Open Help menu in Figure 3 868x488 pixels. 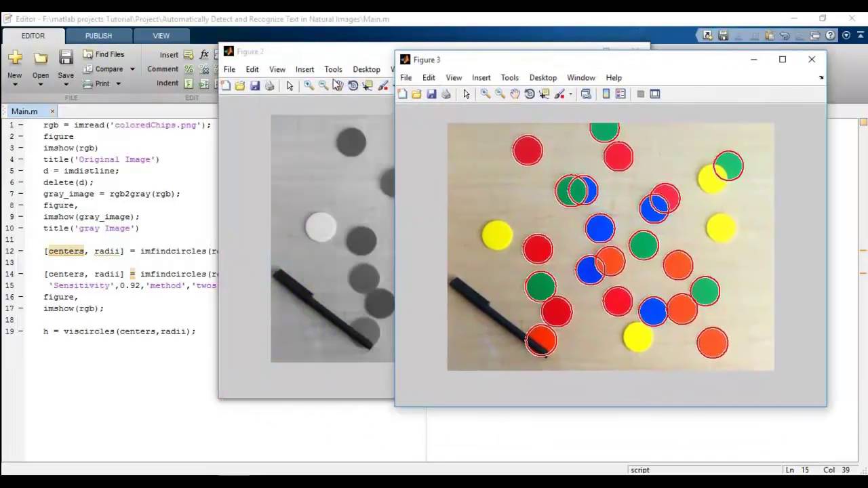(614, 78)
